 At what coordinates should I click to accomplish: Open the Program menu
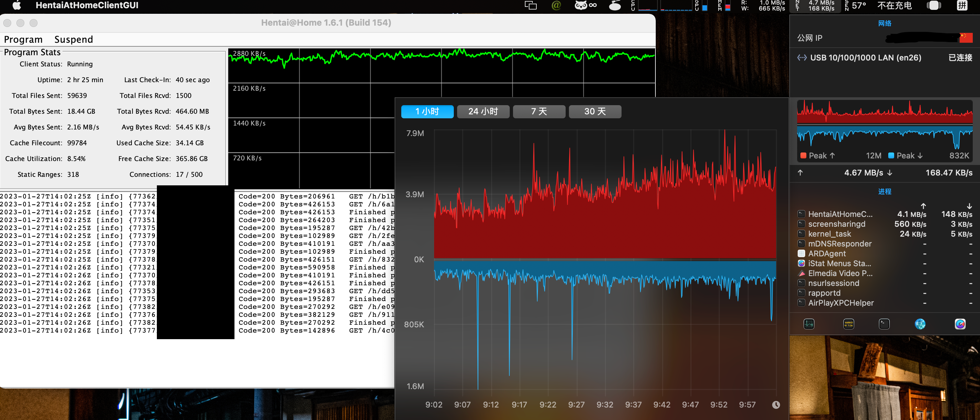[x=23, y=39]
